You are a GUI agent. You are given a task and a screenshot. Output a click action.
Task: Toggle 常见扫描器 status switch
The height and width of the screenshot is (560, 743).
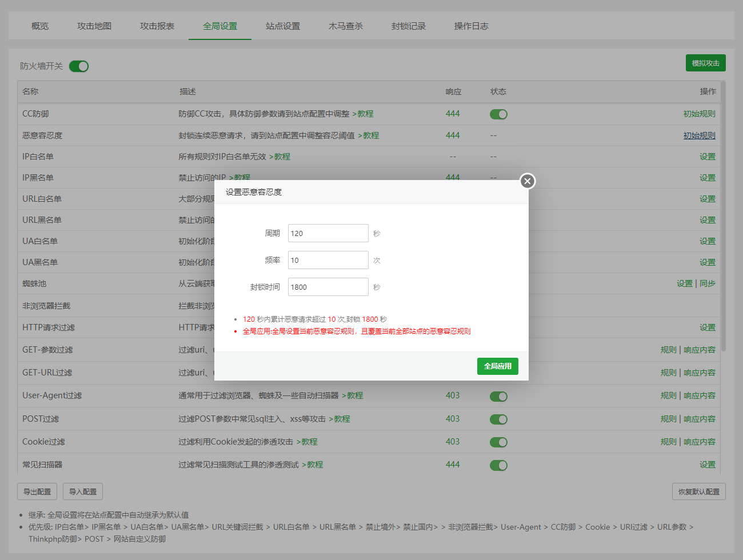[x=498, y=465]
